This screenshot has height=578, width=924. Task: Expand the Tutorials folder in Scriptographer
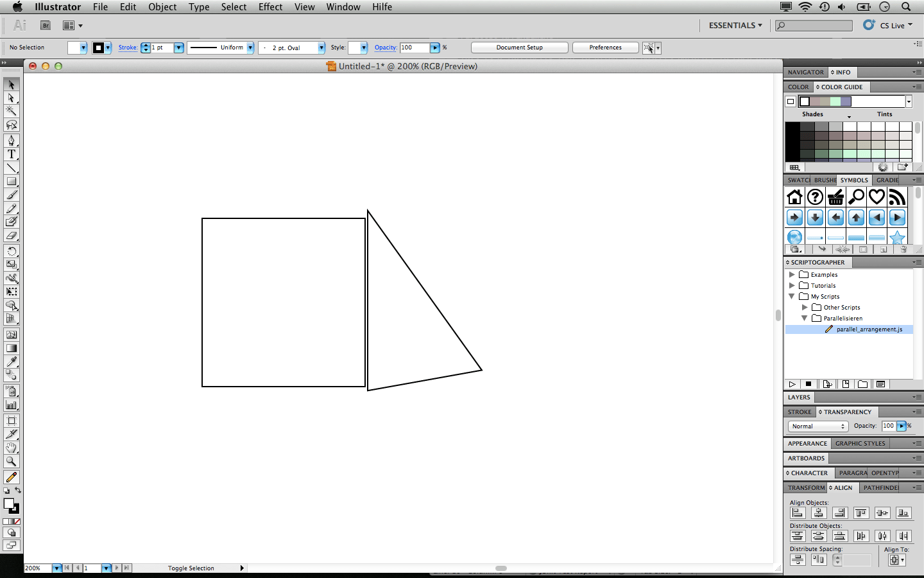(792, 285)
